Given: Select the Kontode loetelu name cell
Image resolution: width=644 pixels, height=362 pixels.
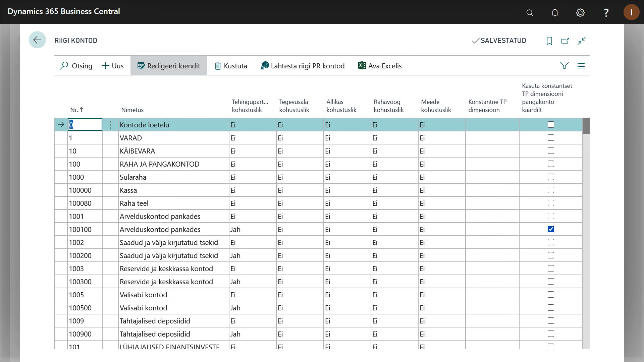Looking at the screenshot, I should (x=174, y=125).
